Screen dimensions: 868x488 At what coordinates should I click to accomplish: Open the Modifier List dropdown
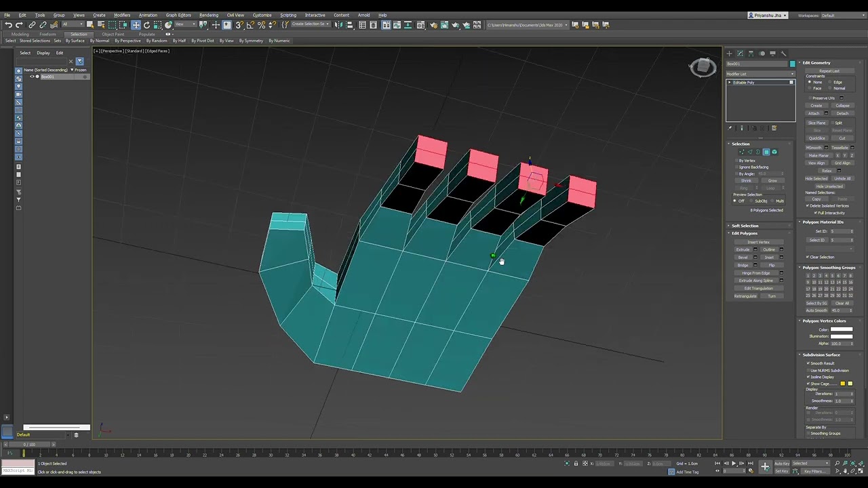pos(760,74)
